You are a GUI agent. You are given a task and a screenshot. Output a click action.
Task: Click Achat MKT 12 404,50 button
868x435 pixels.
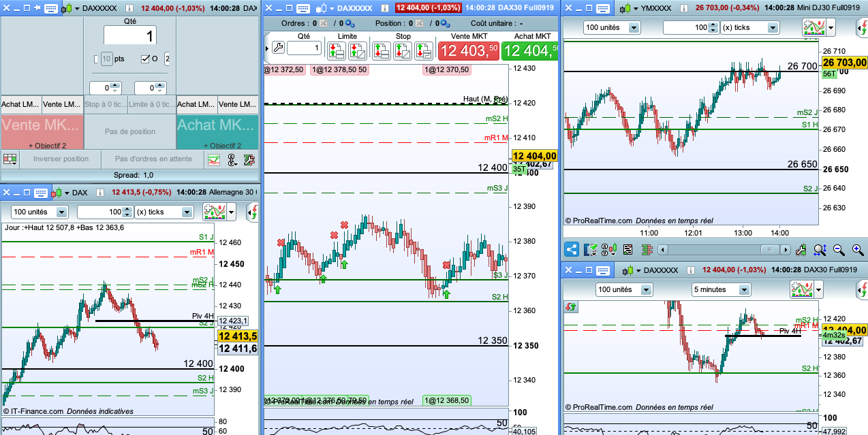(529, 50)
